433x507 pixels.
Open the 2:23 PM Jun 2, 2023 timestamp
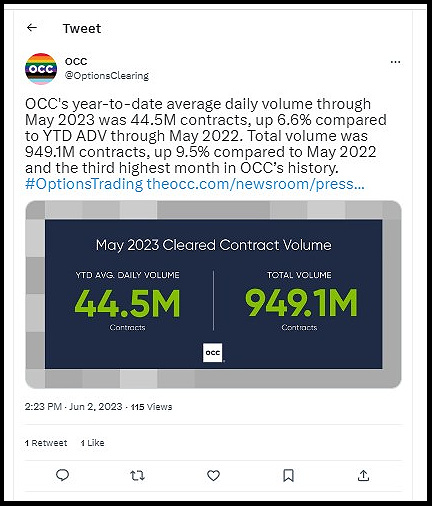(73, 407)
